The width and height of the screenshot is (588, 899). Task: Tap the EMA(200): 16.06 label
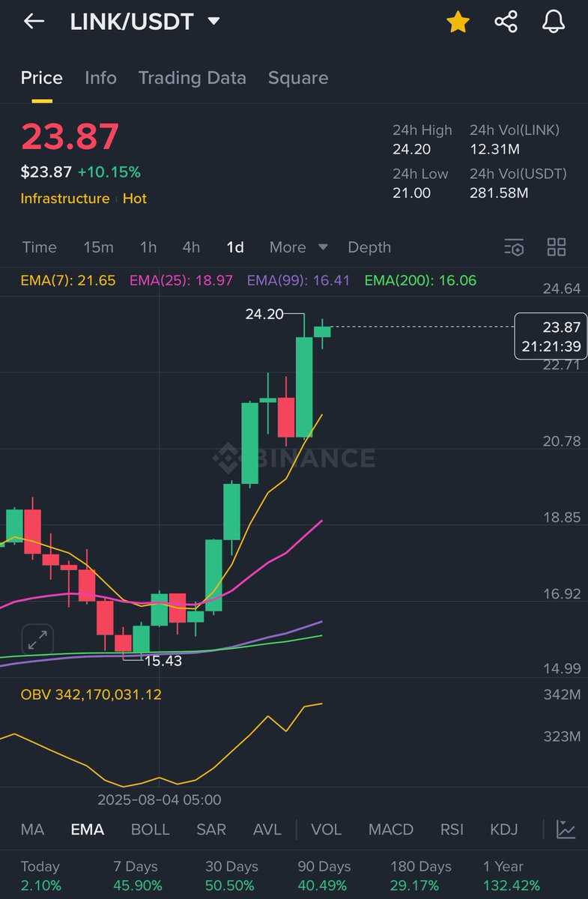coord(420,281)
